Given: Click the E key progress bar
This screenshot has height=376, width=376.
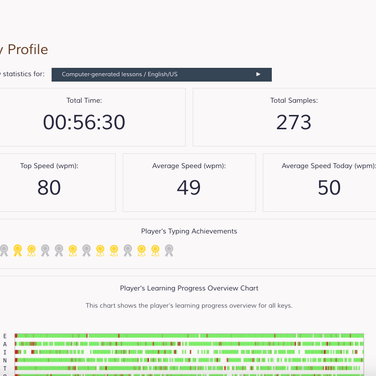Looking at the screenshot, I should tap(189, 336).
